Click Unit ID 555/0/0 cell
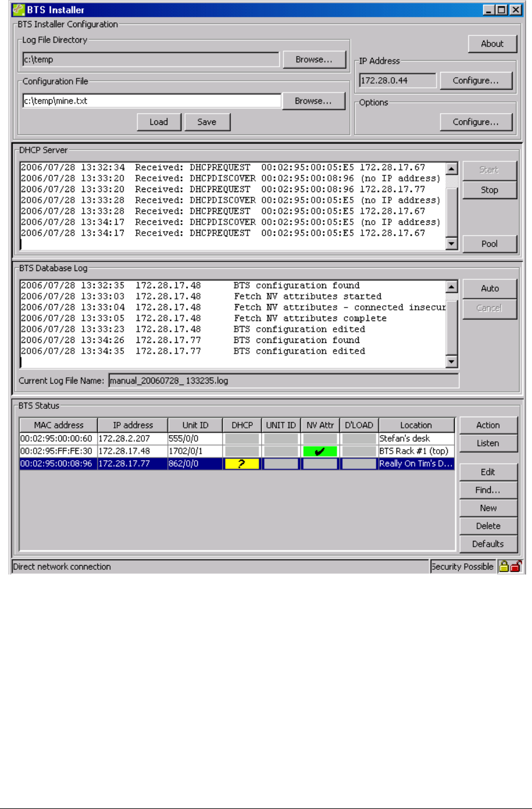 (195, 438)
